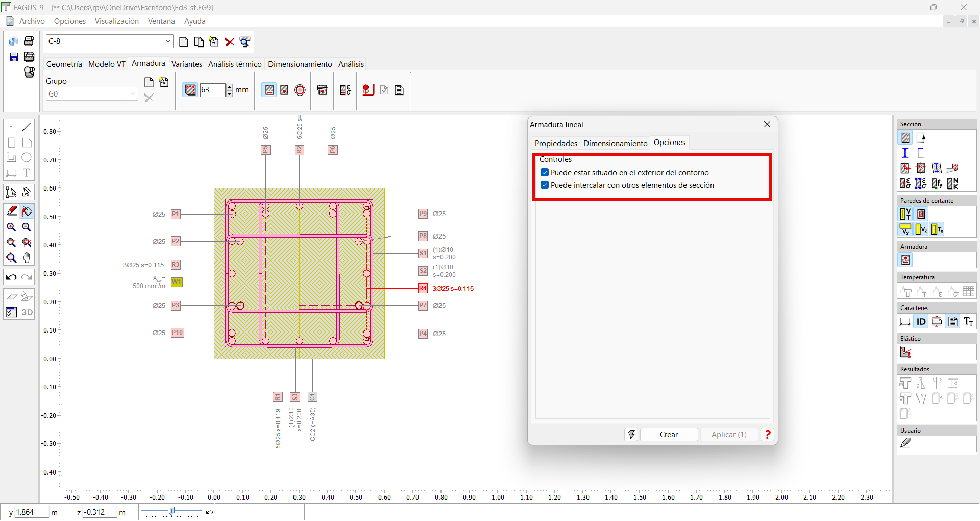Increase the cover value with the up spinner
The width and height of the screenshot is (980, 521).
tap(230, 87)
